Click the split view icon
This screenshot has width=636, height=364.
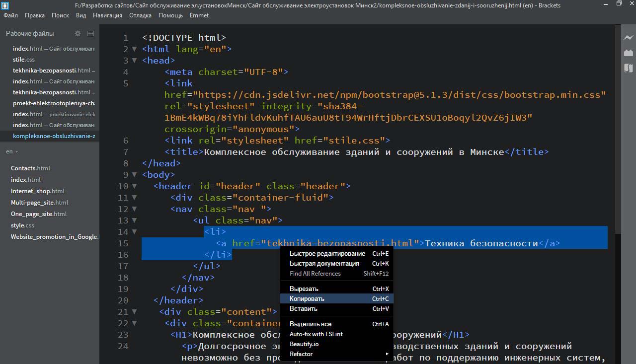click(90, 33)
